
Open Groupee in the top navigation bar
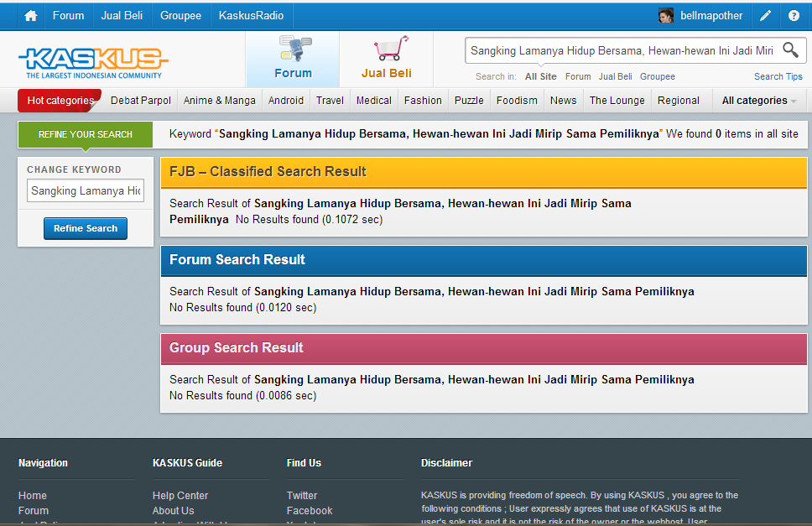pos(180,16)
